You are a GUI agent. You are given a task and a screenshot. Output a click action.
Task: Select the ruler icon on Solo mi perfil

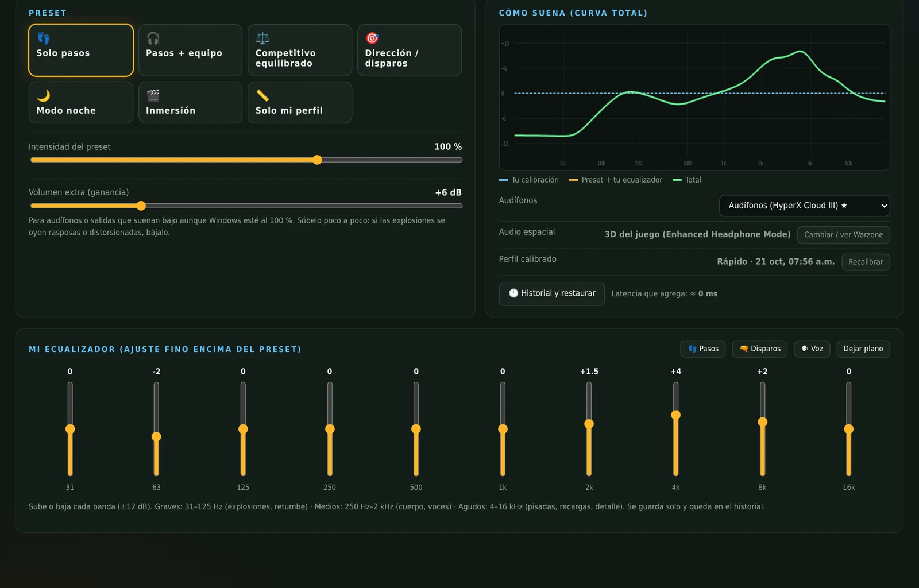(262, 95)
